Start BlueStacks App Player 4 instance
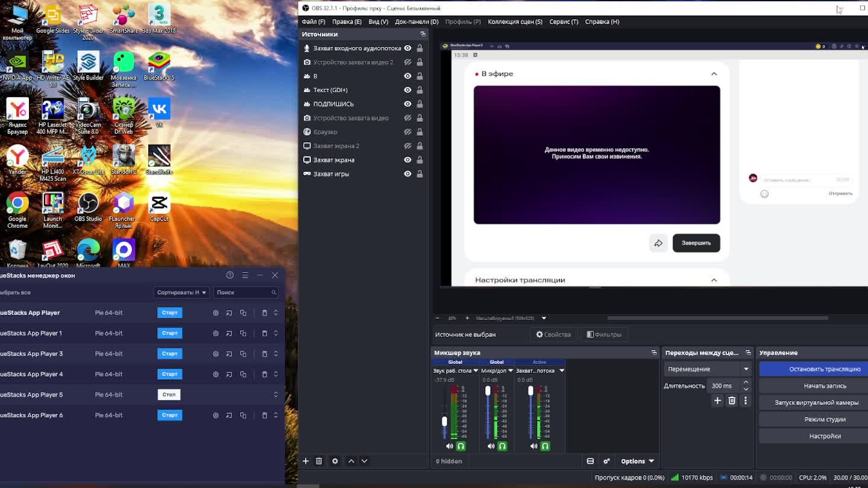Screen dimensions: 868x488 [169, 374]
